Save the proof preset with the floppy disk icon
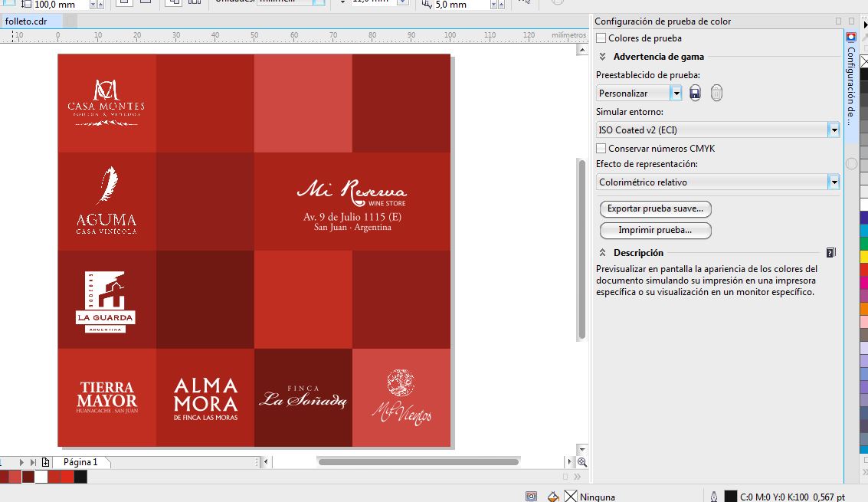The height and width of the screenshot is (502, 868). pos(695,93)
